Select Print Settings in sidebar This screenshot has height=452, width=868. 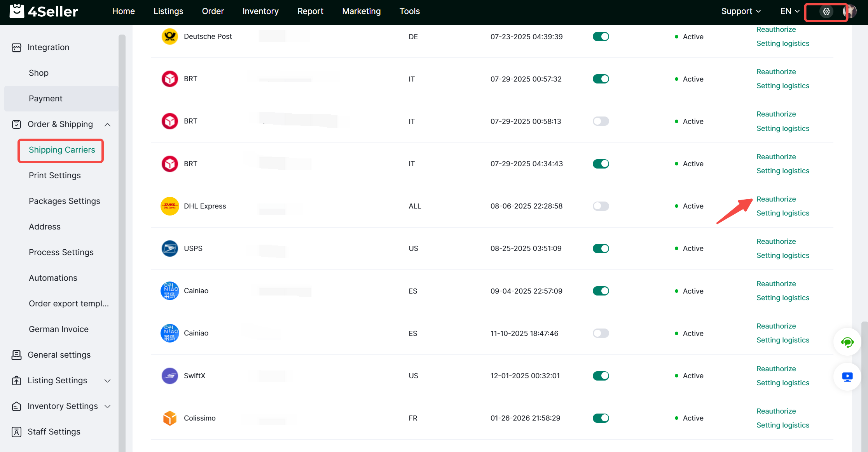coord(55,176)
